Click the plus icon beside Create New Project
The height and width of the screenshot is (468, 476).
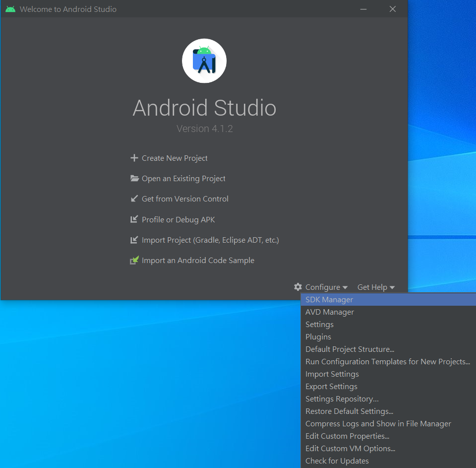[x=134, y=158]
